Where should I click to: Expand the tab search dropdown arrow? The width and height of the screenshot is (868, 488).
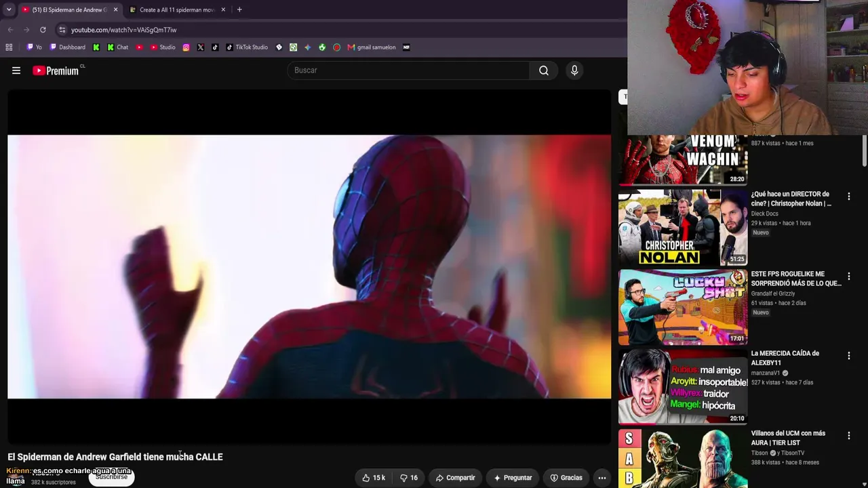[x=9, y=9]
